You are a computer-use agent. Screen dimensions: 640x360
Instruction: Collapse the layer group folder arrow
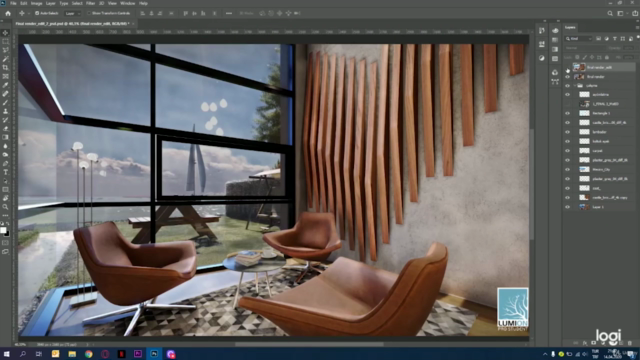(x=575, y=86)
